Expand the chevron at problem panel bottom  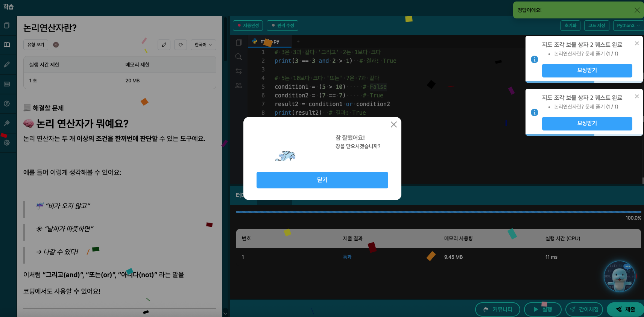225,312
